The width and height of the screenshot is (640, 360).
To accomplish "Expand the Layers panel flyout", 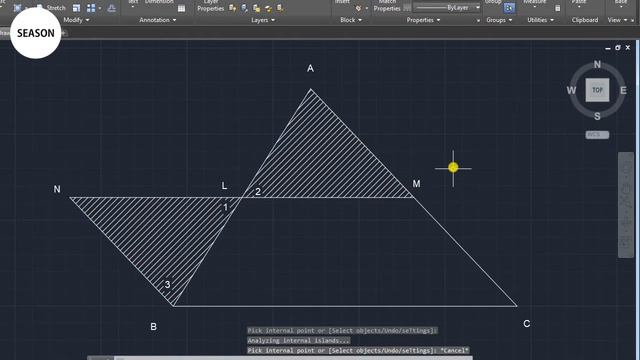I will click(x=263, y=20).
